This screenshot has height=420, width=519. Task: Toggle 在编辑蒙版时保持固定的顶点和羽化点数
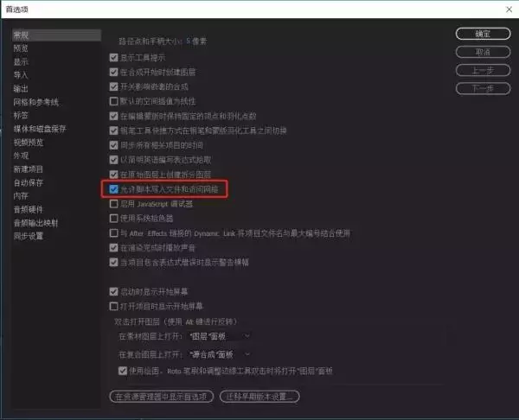coord(113,116)
